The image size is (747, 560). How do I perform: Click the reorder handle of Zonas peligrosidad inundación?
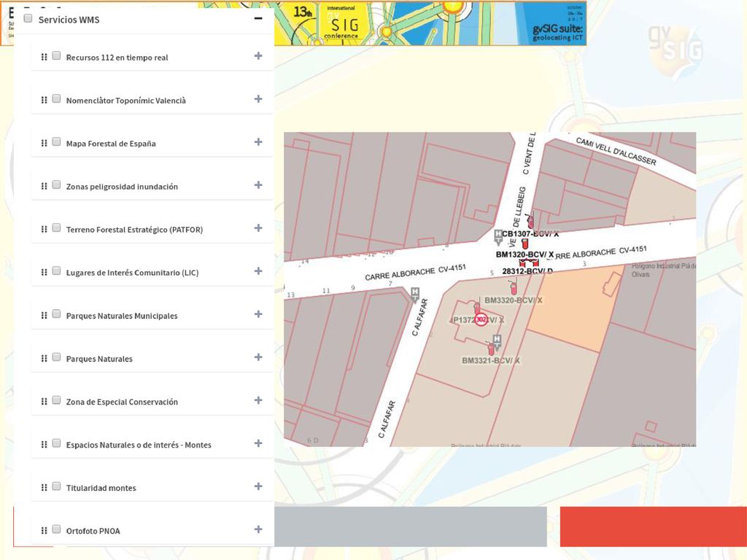[44, 186]
